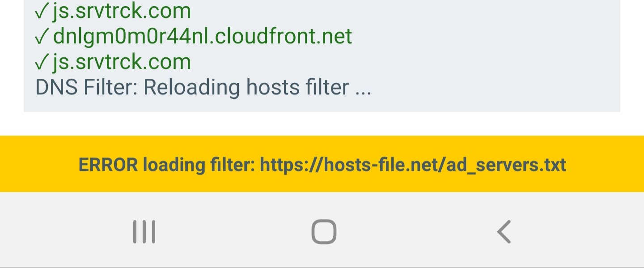This screenshot has height=268, width=644.
Task: Tap the Android back arrow icon
Action: [x=504, y=232]
